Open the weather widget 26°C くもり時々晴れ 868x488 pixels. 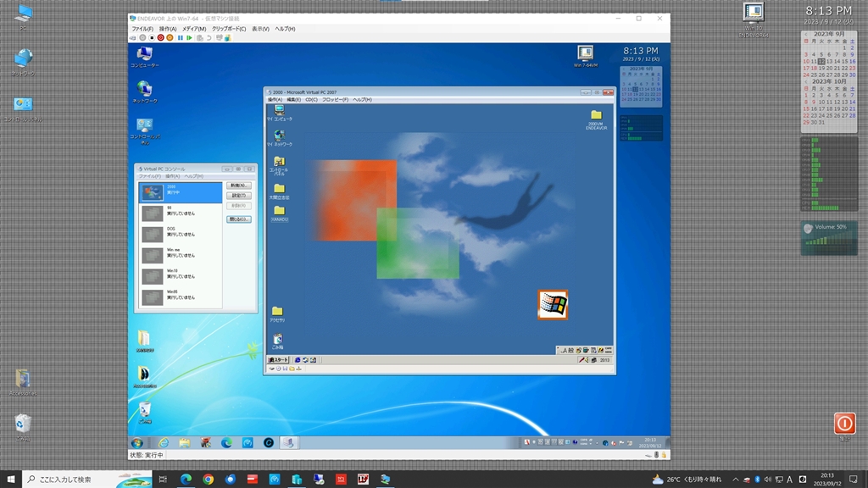[687, 480]
